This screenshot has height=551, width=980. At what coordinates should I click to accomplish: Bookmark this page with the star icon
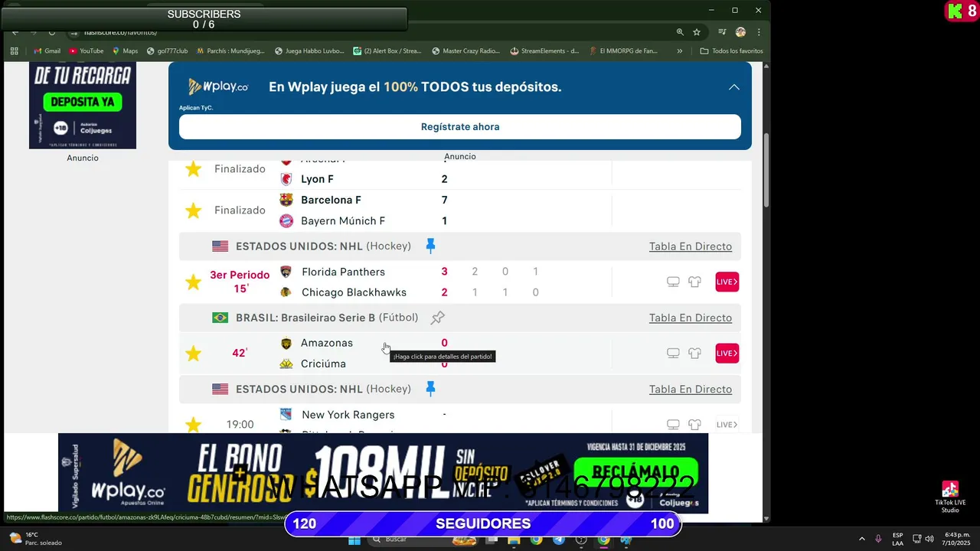coord(697,32)
